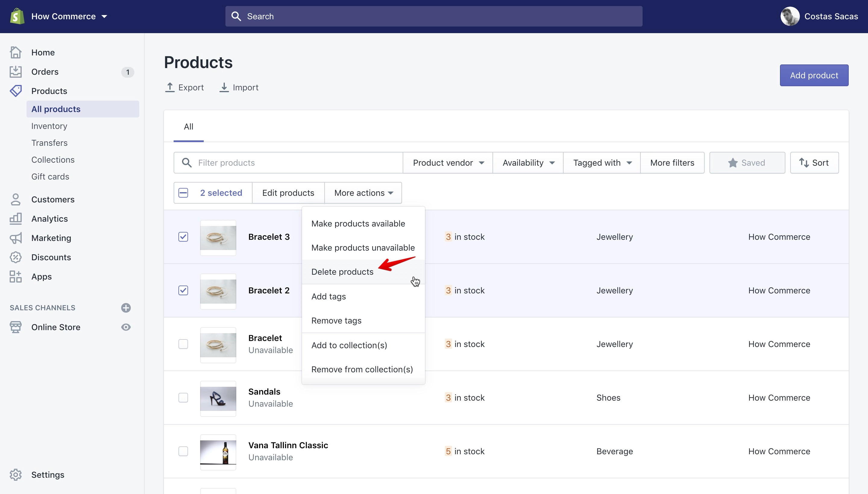Open the Bracelet 3 product thumbnail
868x494 pixels.
(218, 238)
